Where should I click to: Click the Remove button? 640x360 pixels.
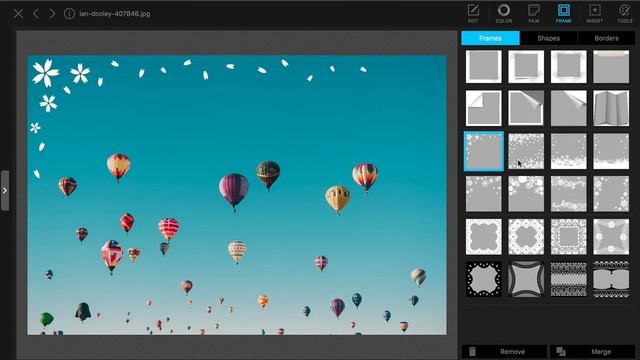[x=504, y=351]
